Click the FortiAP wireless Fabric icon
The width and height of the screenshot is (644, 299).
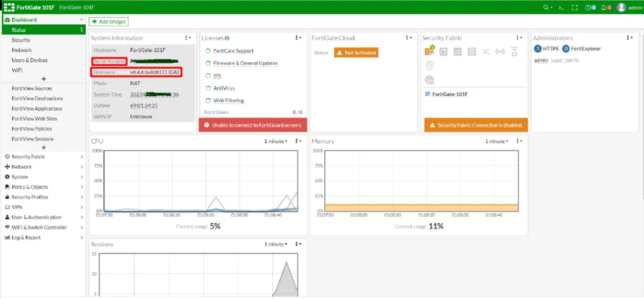(x=500, y=51)
